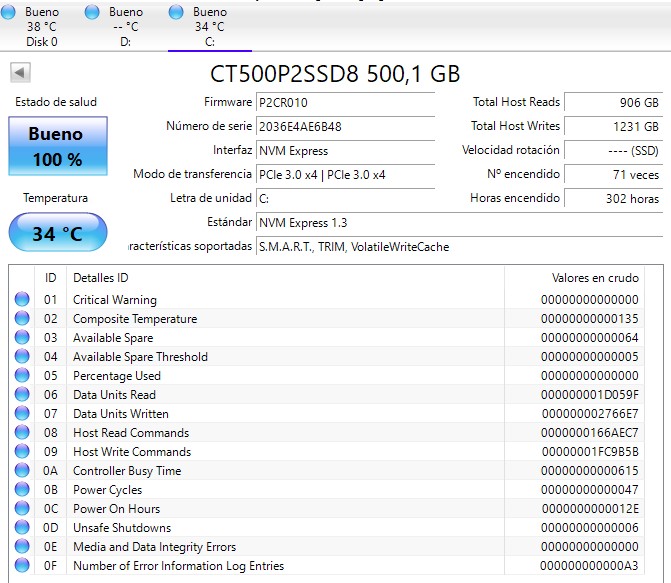Click raw value 00000001FC9B5B
The image size is (671, 583).
point(590,452)
